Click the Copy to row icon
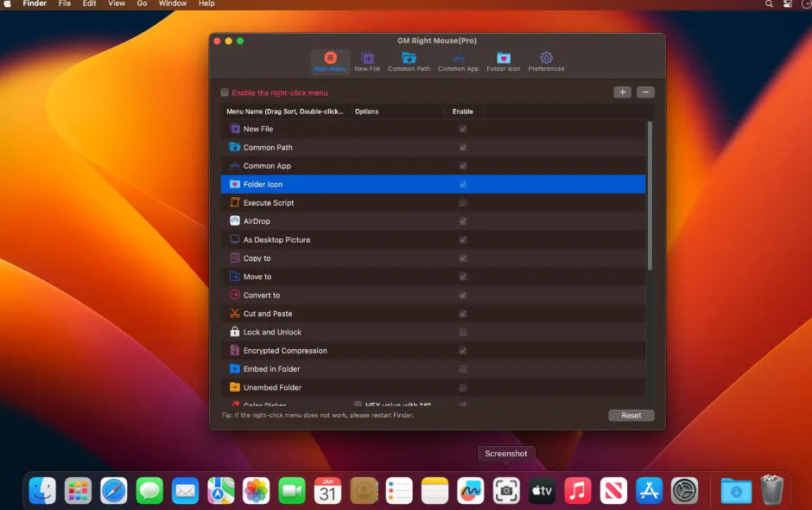812x510 pixels. (235, 258)
